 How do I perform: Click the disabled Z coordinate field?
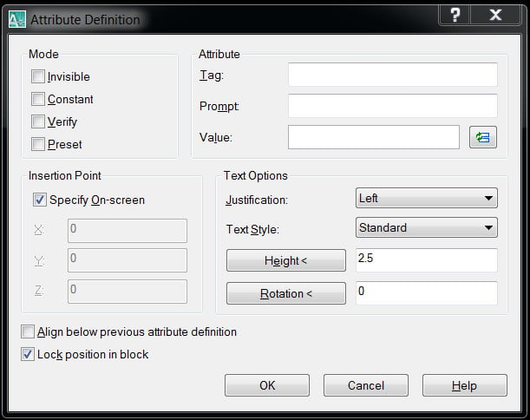(x=128, y=292)
